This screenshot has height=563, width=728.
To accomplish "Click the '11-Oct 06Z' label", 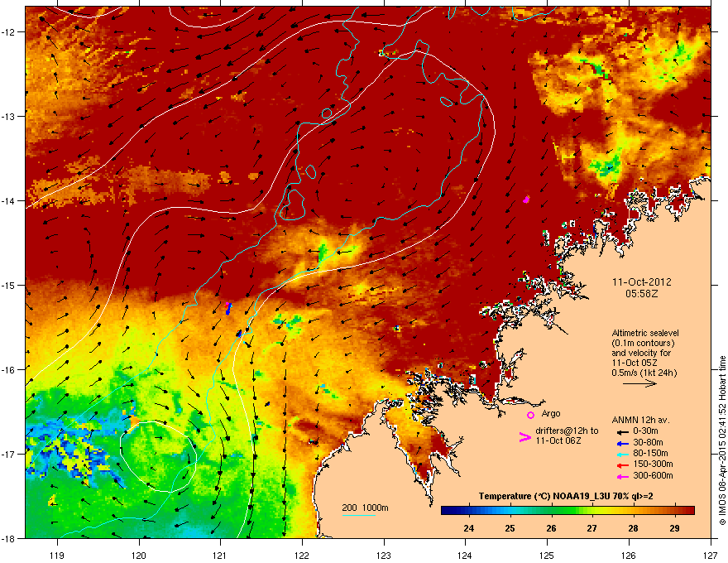I will point(558,440).
